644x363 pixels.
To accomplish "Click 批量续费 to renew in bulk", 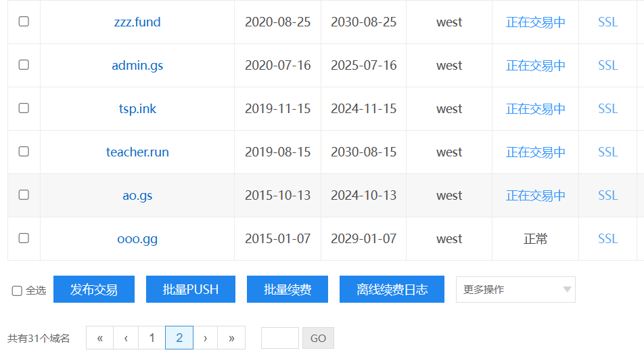I will [x=287, y=289].
